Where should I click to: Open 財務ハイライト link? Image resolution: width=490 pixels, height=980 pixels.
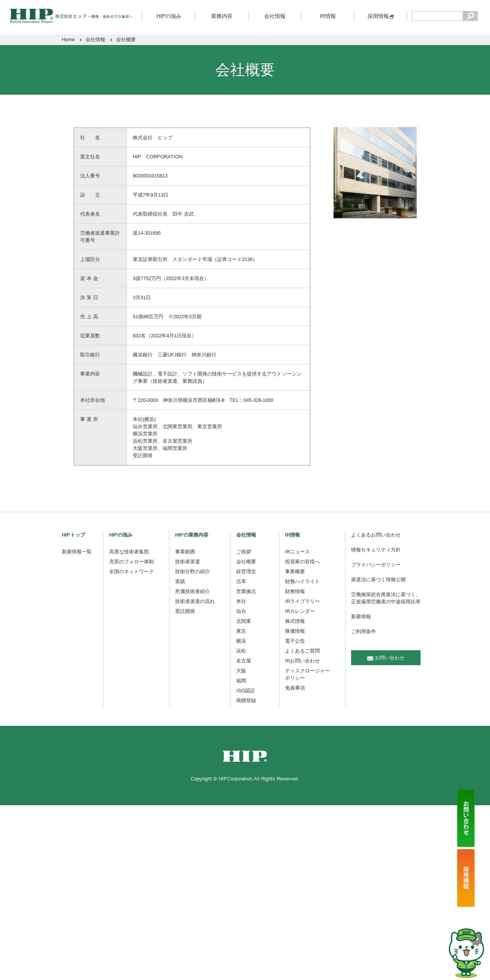coord(302,582)
